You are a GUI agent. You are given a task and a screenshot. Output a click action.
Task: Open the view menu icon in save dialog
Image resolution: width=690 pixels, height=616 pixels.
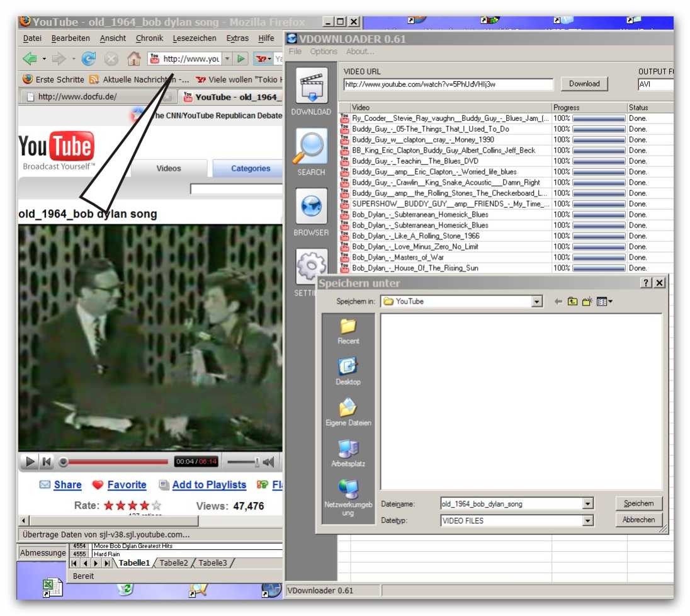(604, 302)
